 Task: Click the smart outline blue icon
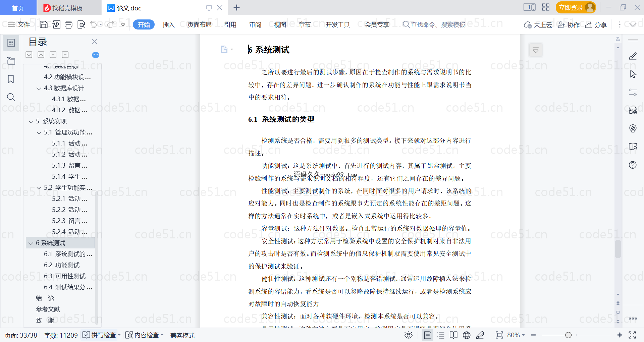point(96,55)
